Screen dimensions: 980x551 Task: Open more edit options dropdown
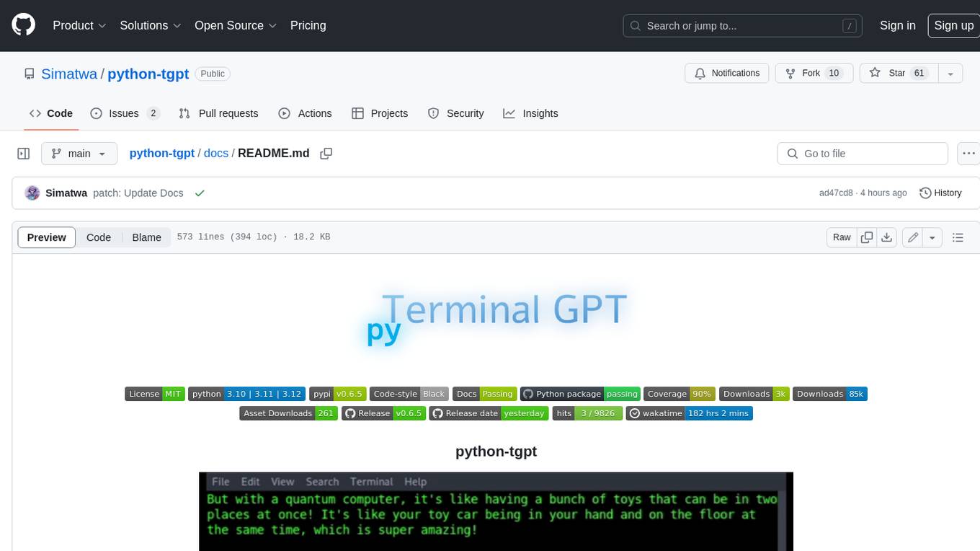click(x=932, y=237)
